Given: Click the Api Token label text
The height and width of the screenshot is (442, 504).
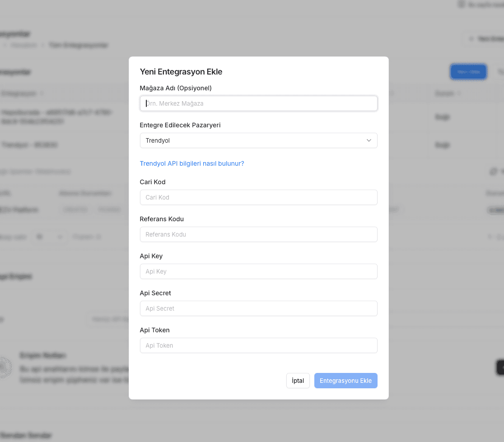Looking at the screenshot, I should coord(154,330).
